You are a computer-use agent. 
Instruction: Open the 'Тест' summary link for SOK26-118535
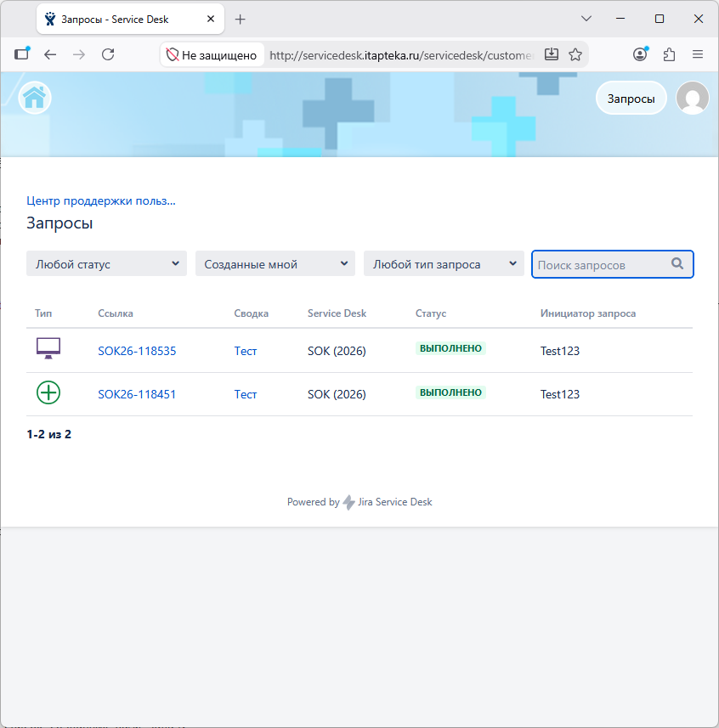coord(246,351)
